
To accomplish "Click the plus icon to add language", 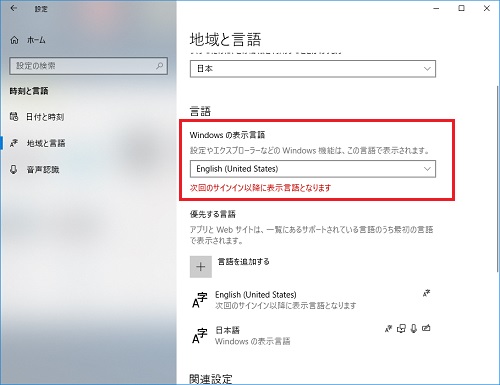I will 201,267.
